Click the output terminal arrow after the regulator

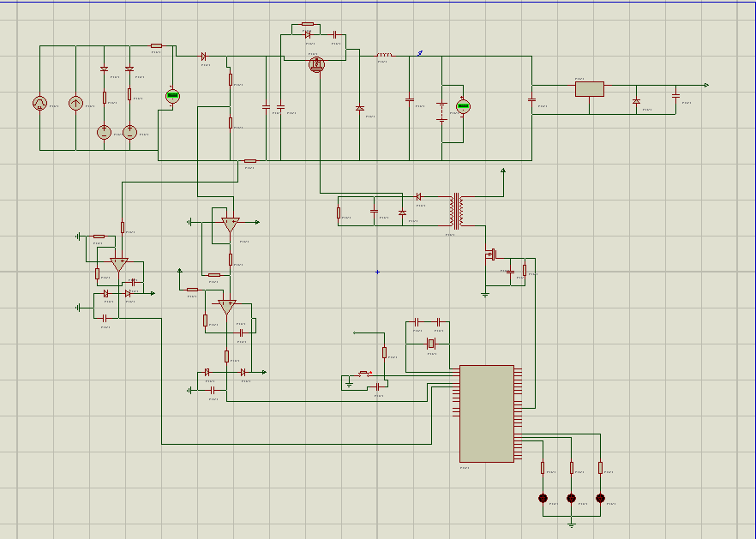click(706, 86)
